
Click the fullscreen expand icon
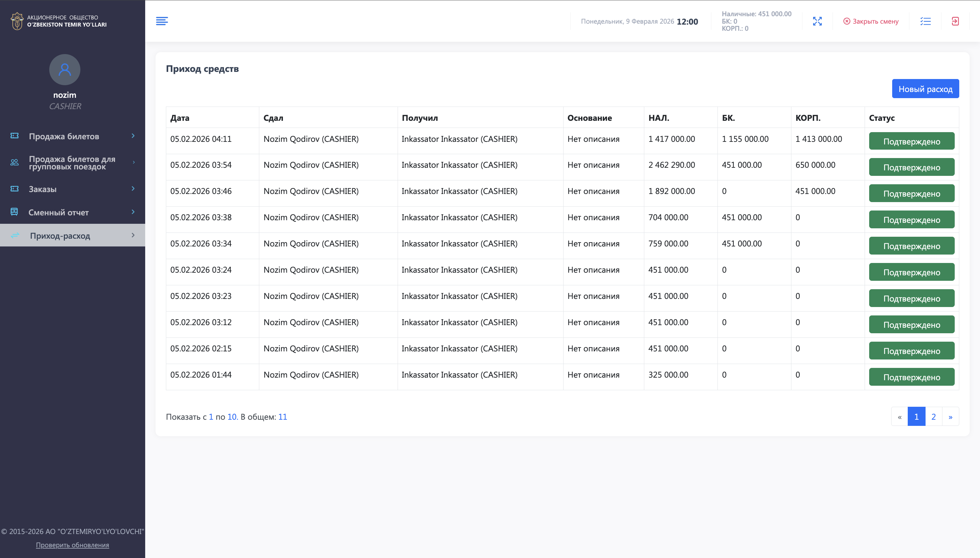pyautogui.click(x=817, y=21)
